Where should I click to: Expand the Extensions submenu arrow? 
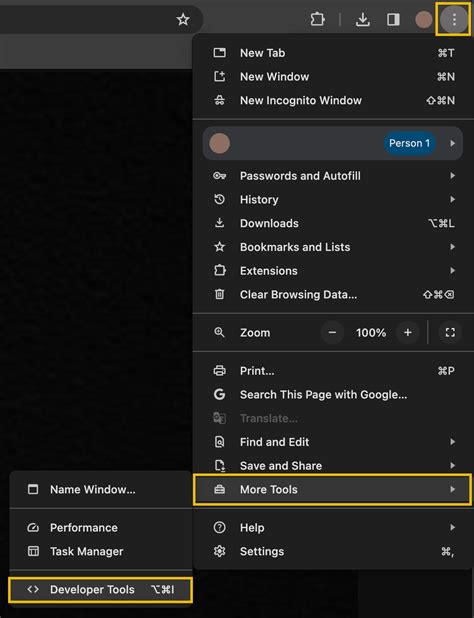tap(452, 270)
